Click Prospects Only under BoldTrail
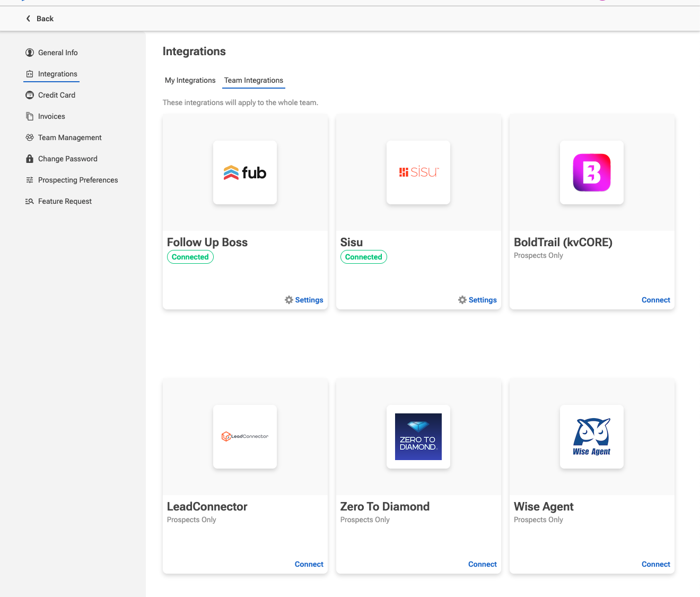700x597 pixels. 538,255
